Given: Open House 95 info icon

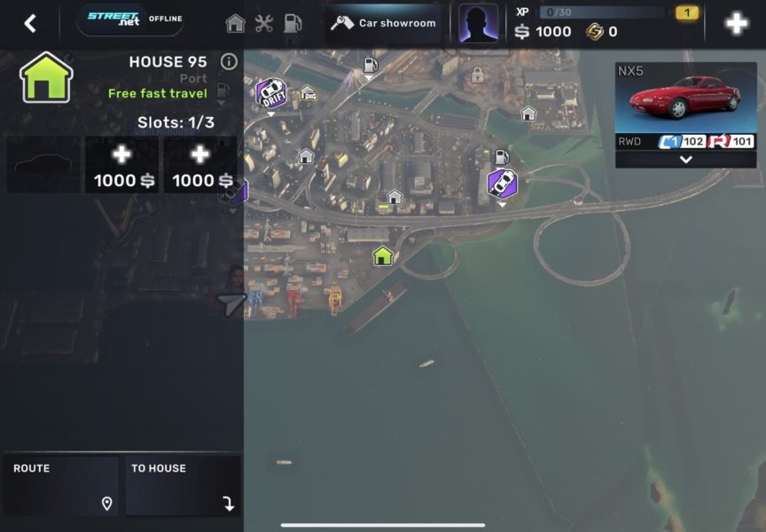Looking at the screenshot, I should [229, 61].
